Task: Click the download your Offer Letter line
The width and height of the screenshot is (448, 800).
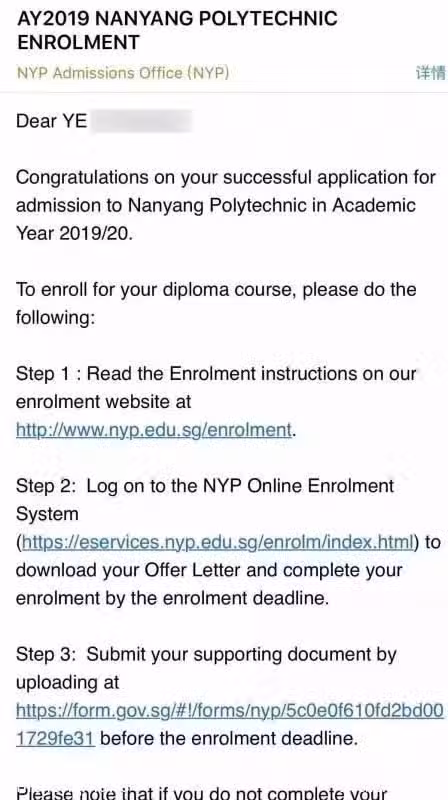Action: (209, 570)
